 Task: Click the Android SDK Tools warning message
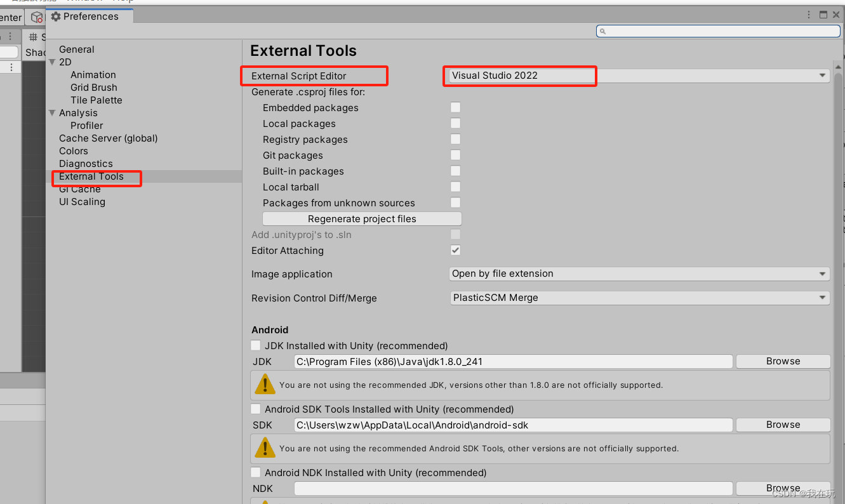479,448
